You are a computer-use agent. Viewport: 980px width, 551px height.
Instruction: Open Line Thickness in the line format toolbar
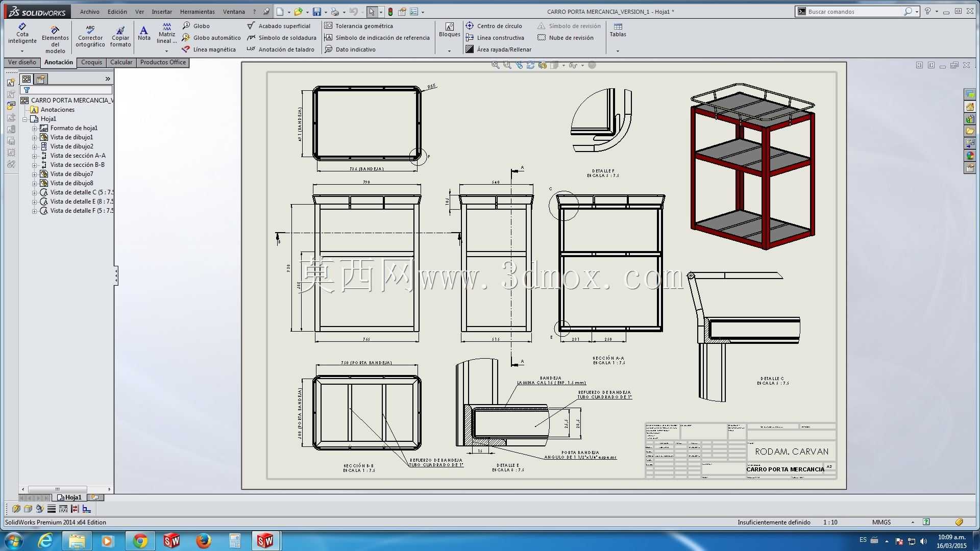tap(52, 509)
